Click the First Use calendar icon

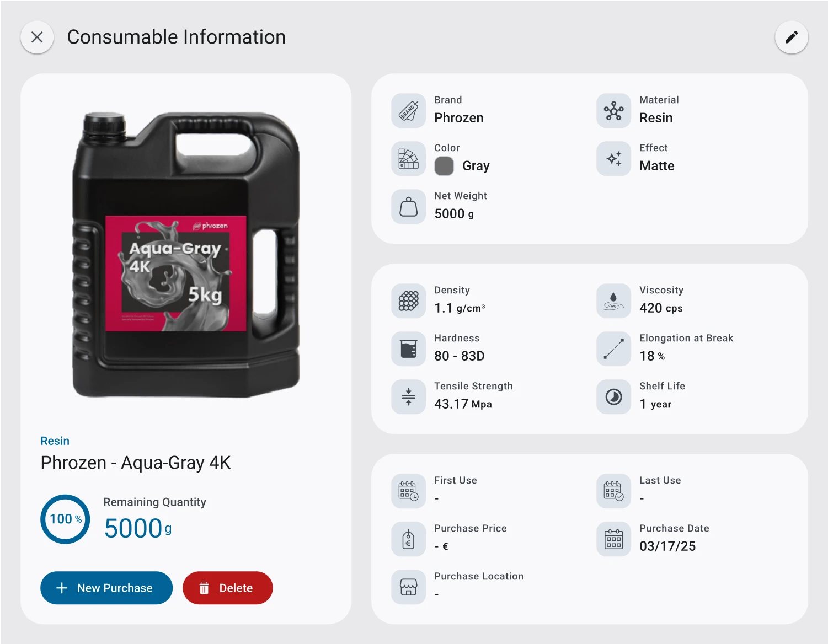pyautogui.click(x=409, y=491)
